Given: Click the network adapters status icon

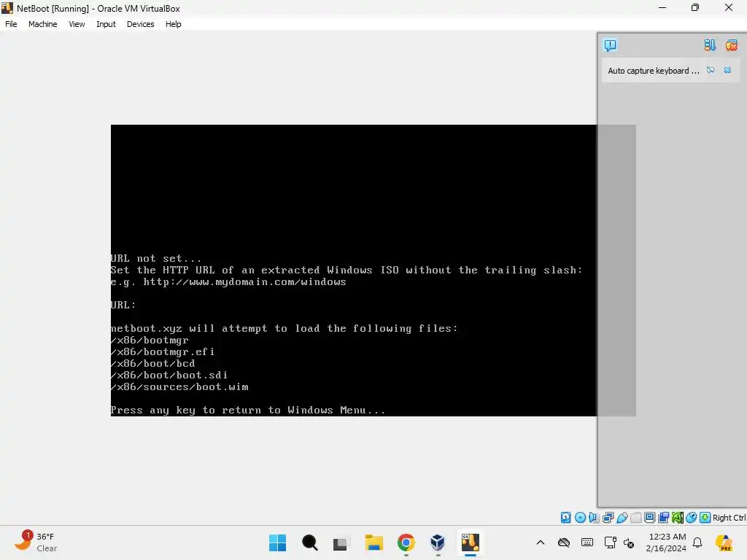Looking at the screenshot, I should point(608,518).
